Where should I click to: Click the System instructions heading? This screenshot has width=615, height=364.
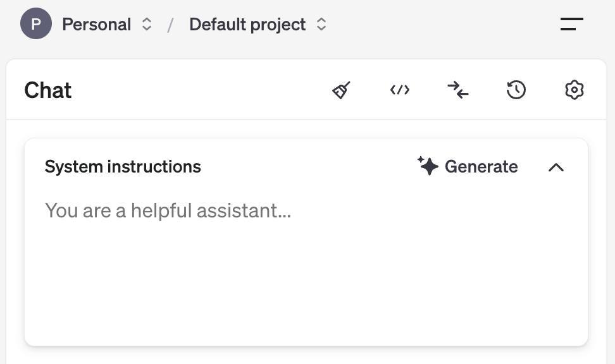[x=123, y=167]
